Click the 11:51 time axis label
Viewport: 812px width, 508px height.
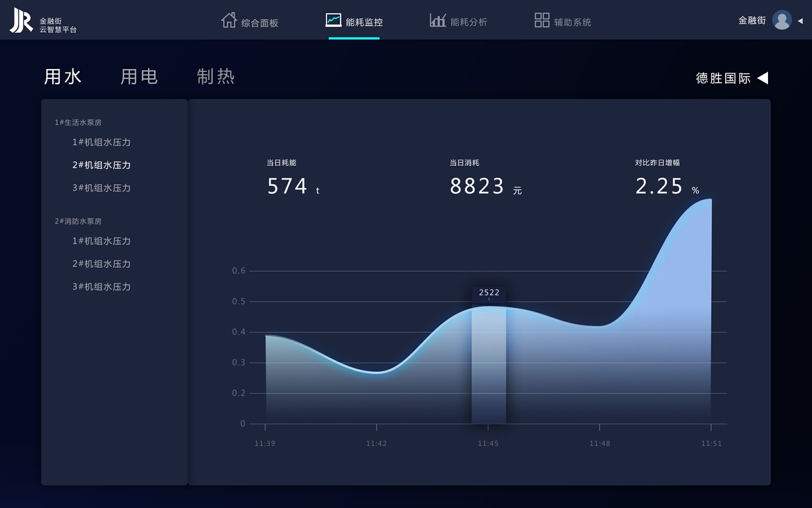tap(712, 443)
